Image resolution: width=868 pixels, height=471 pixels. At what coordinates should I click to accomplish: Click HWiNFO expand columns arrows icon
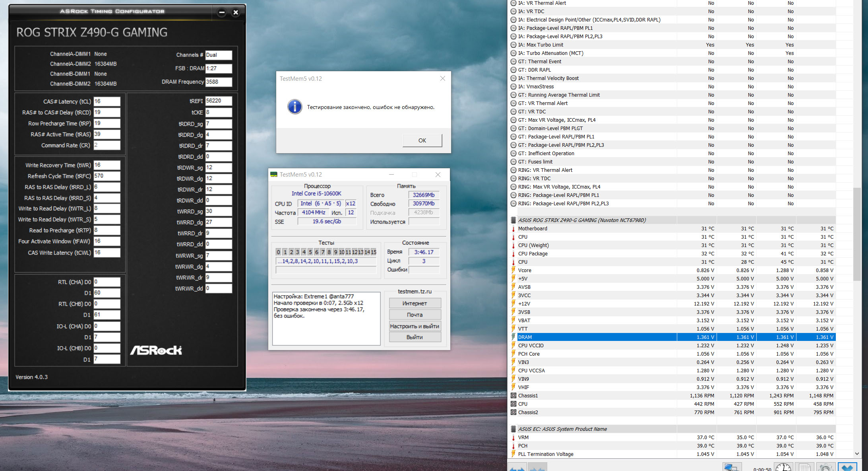point(517,468)
